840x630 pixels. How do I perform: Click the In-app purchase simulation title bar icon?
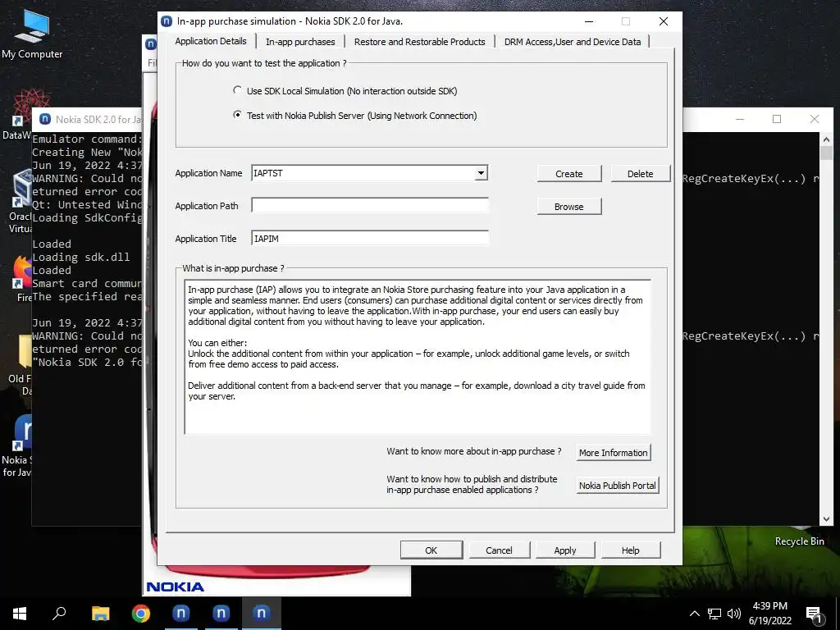tap(167, 21)
